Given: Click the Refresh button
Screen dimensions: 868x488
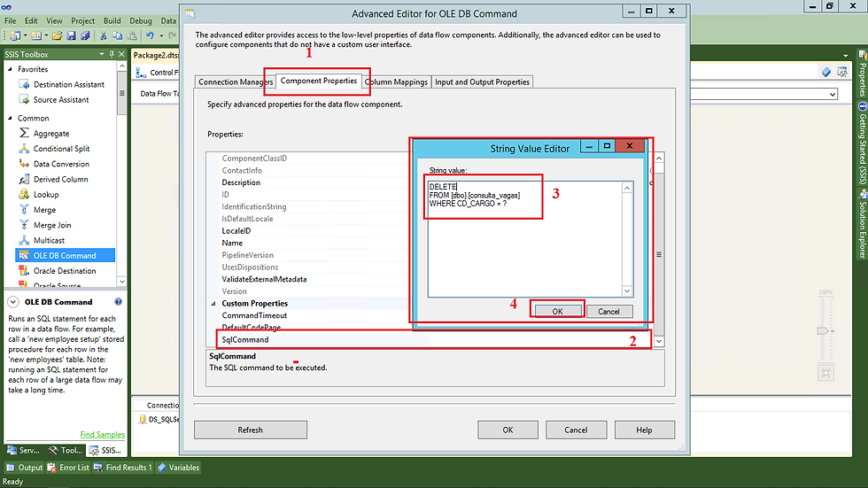Looking at the screenshot, I should [x=250, y=430].
